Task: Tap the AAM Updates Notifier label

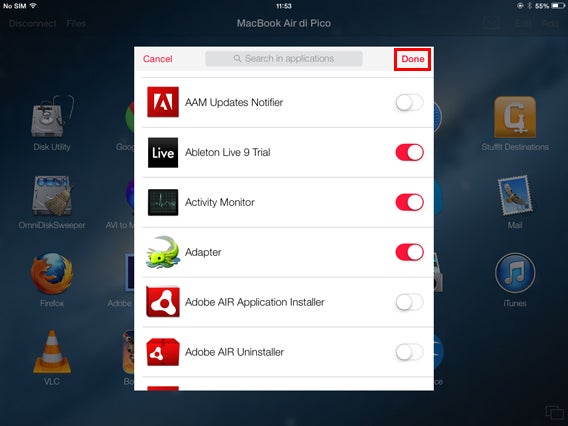Action: pyautogui.click(x=234, y=102)
